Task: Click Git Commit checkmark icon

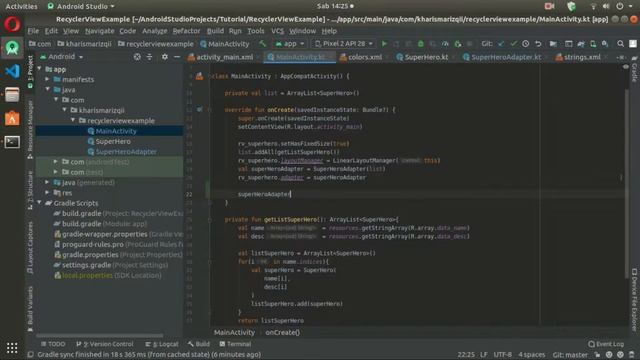Action: [513, 44]
